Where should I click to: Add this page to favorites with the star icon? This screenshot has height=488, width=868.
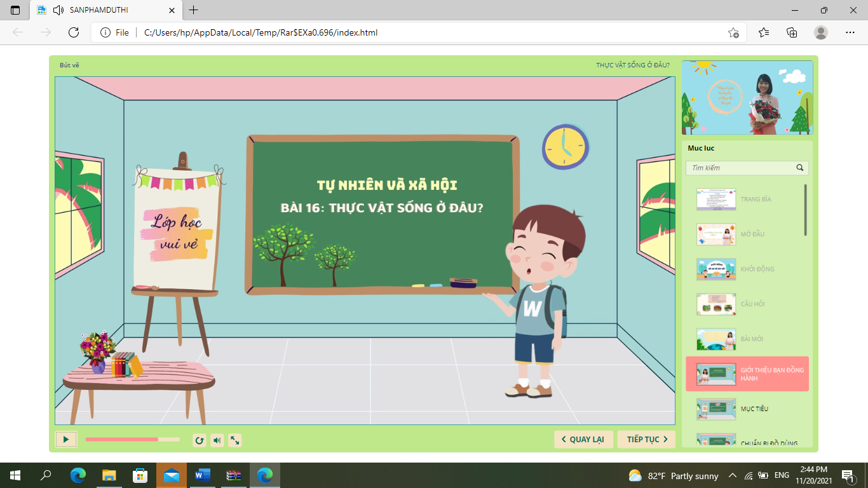tap(733, 32)
